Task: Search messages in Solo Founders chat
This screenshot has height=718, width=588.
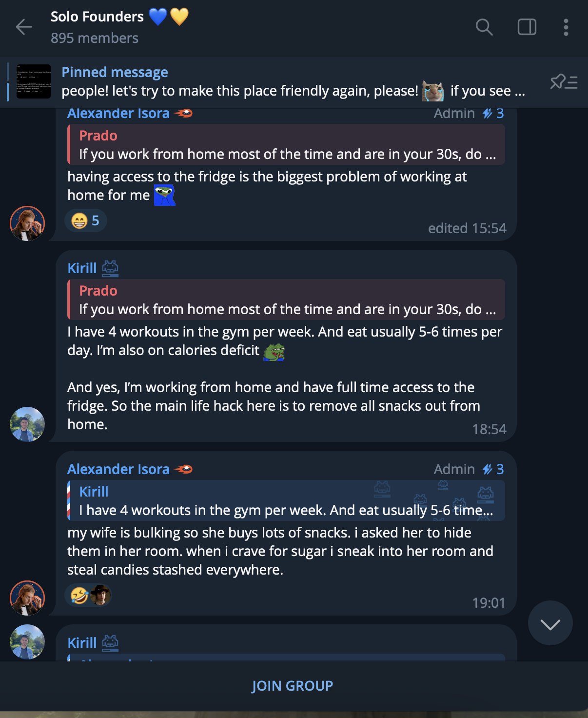Action: [x=484, y=27]
